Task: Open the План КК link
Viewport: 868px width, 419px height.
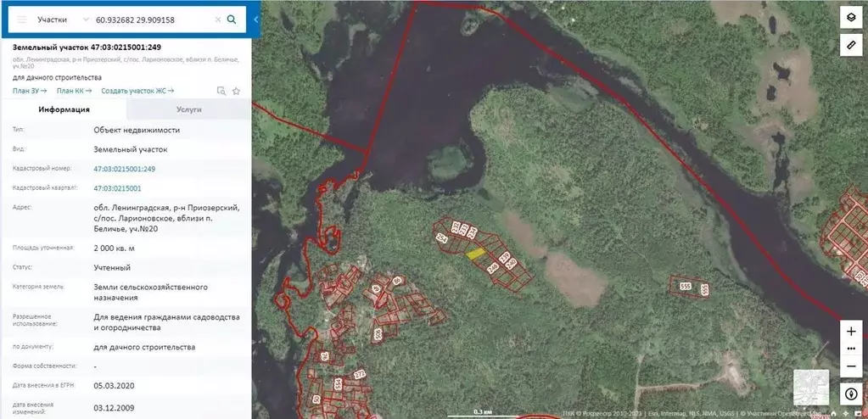Action: 73,91
